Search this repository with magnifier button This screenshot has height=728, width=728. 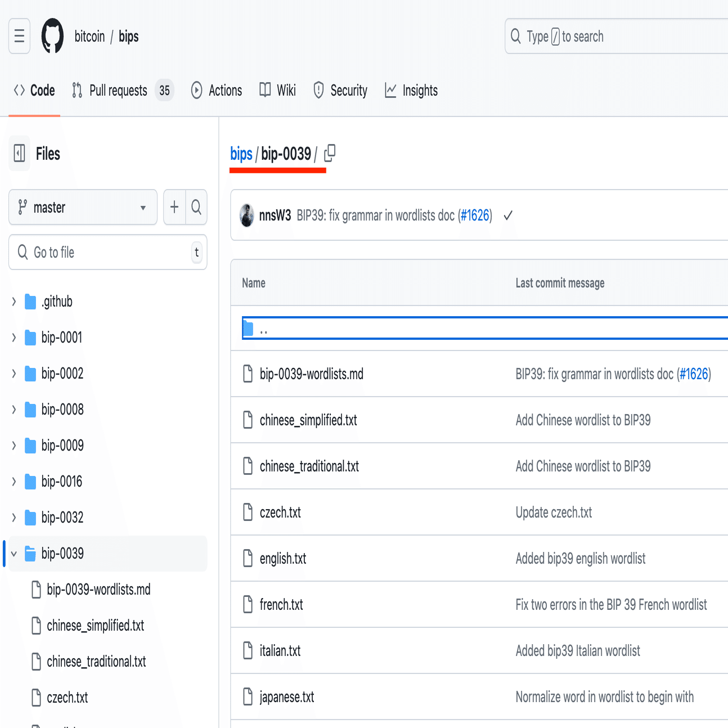coord(196,207)
